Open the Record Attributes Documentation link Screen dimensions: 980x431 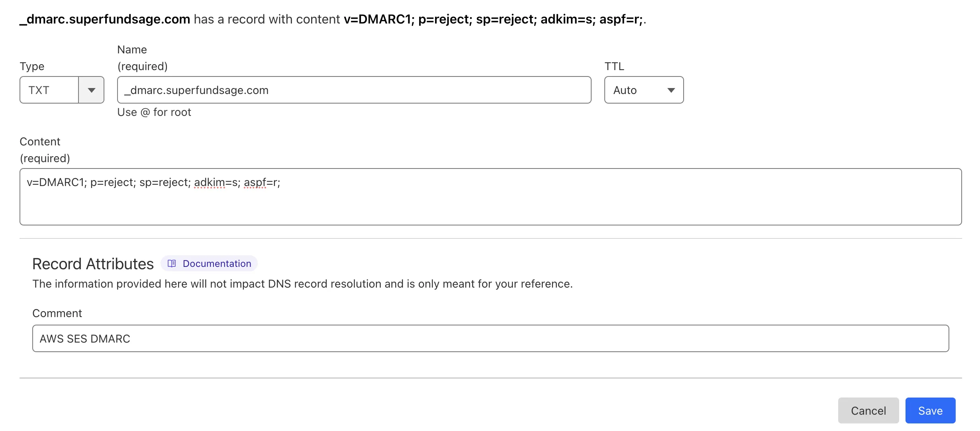click(x=216, y=263)
